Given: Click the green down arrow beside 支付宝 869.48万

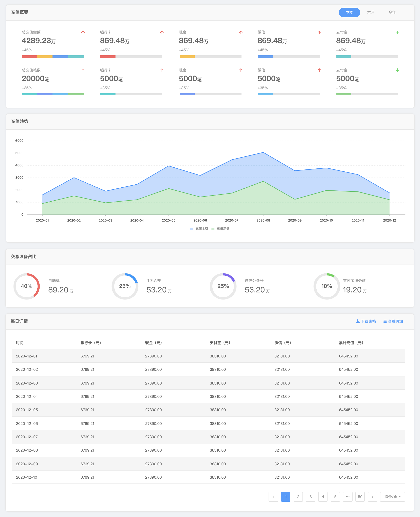Looking at the screenshot, I should click(397, 33).
